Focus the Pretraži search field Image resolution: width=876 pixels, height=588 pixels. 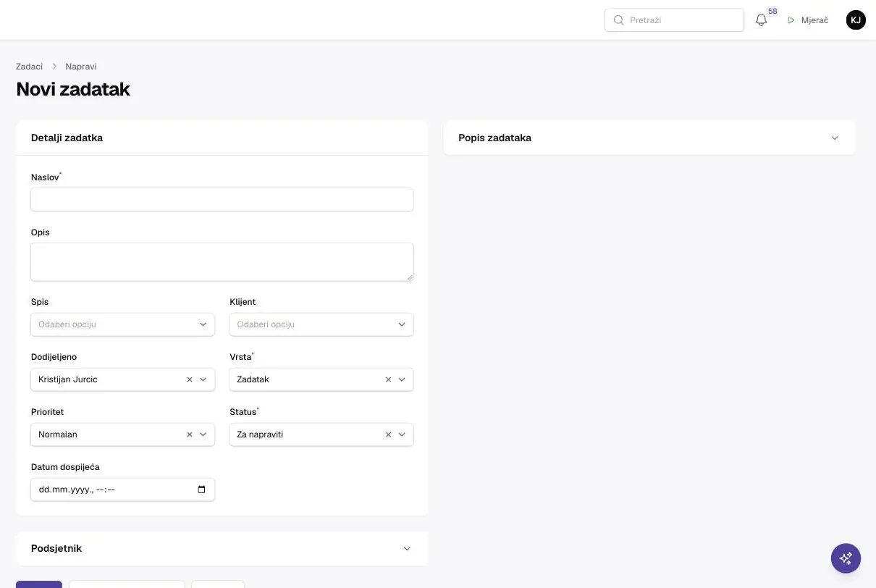674,20
